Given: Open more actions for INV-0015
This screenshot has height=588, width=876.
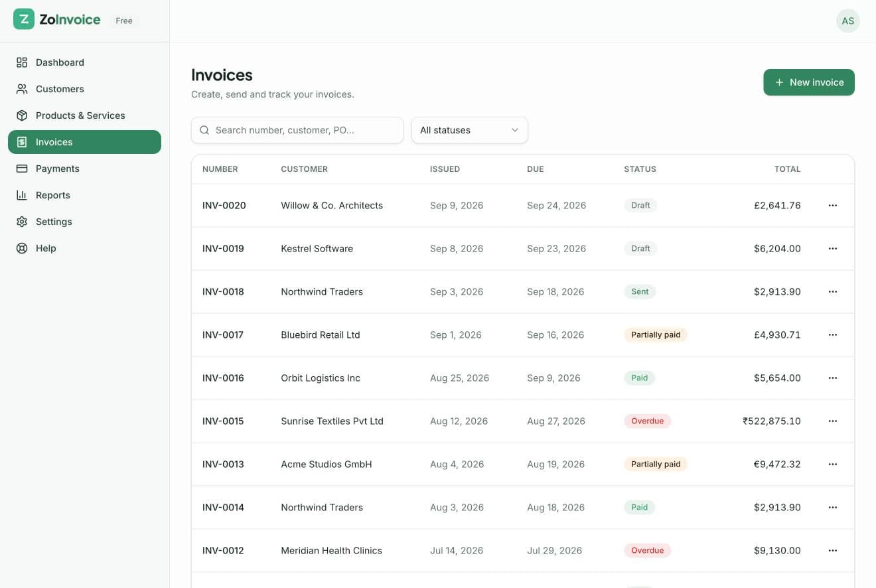Looking at the screenshot, I should pyautogui.click(x=833, y=421).
